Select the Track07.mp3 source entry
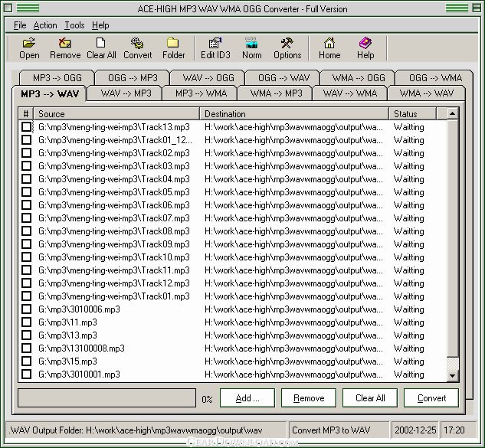Screen dimensions: 485x448 [x=114, y=218]
